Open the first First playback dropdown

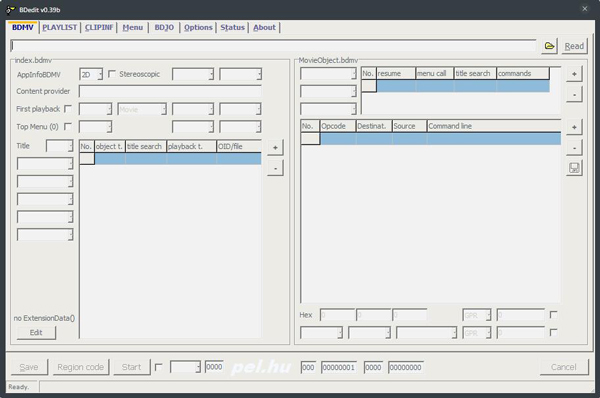pos(95,109)
